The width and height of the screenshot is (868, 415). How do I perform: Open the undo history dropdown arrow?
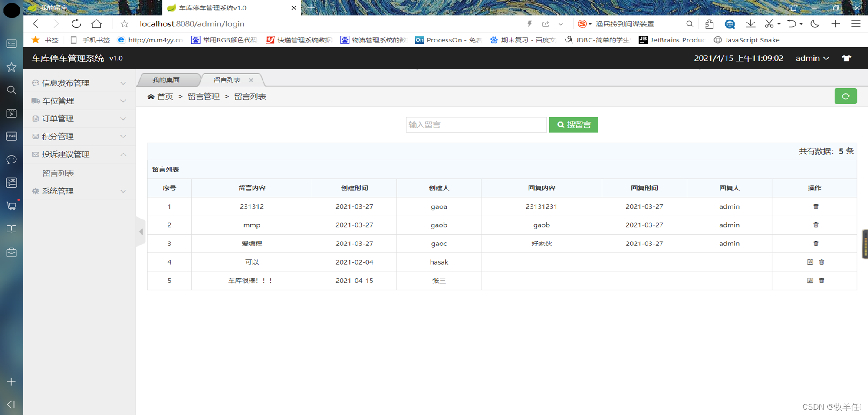click(x=801, y=24)
